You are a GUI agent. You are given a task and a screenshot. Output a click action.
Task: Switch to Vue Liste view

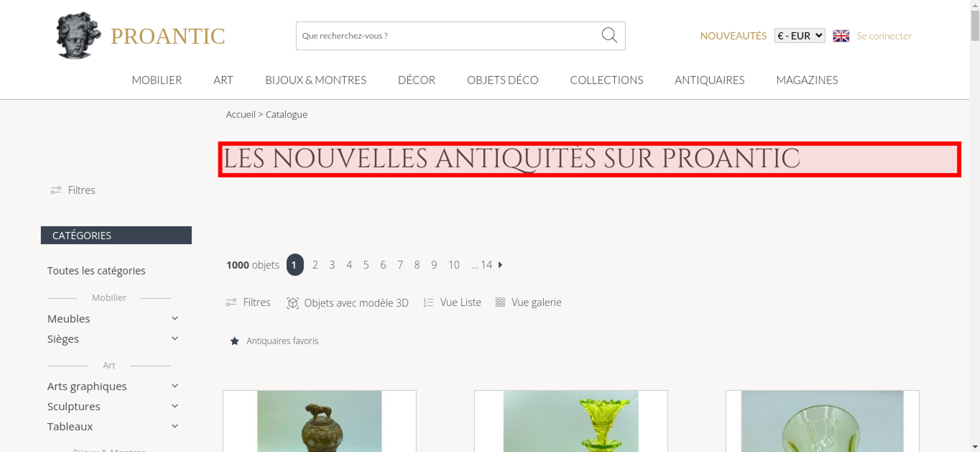452,302
